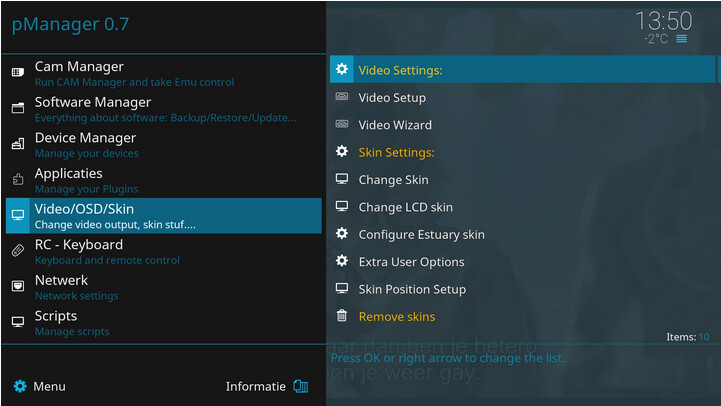Open Extra User Options

click(x=522, y=262)
